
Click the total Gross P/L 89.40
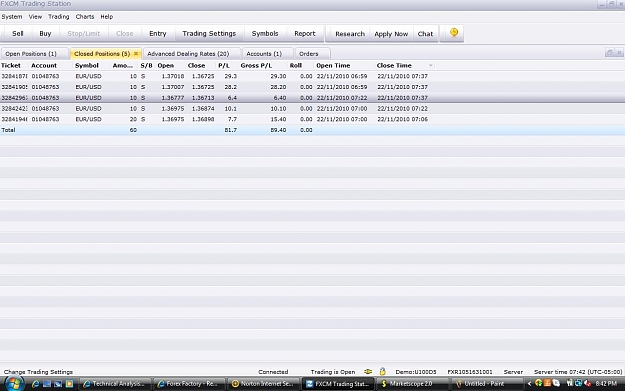click(x=278, y=130)
